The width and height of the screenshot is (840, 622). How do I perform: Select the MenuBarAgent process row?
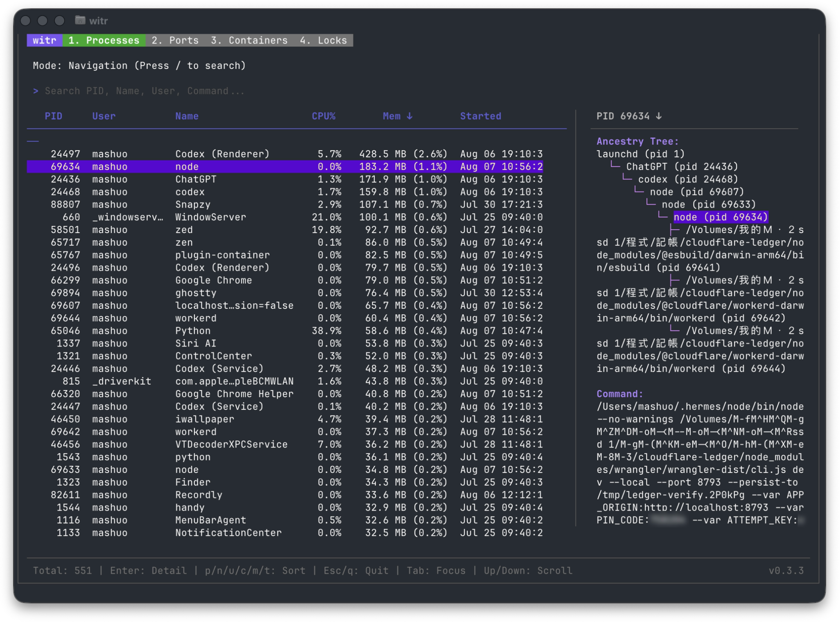coord(285,520)
